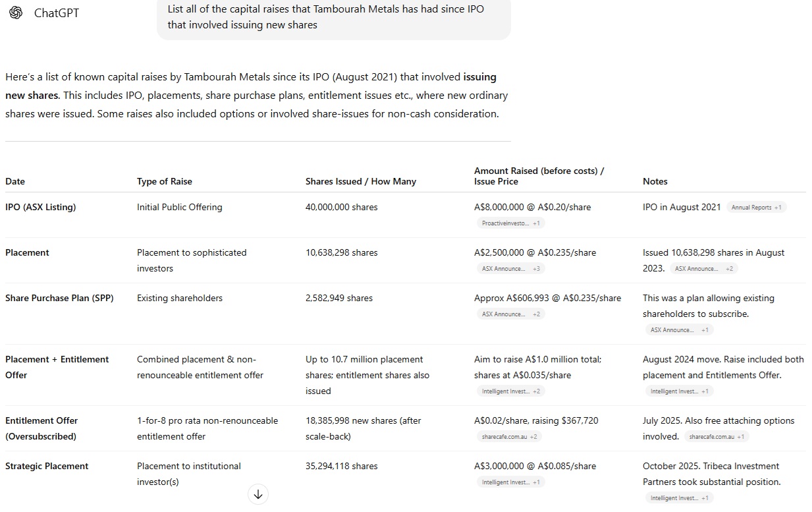Screen dimensions: 812x512
Task: Open the Annual Reports source chip
Action: pyautogui.click(x=757, y=208)
